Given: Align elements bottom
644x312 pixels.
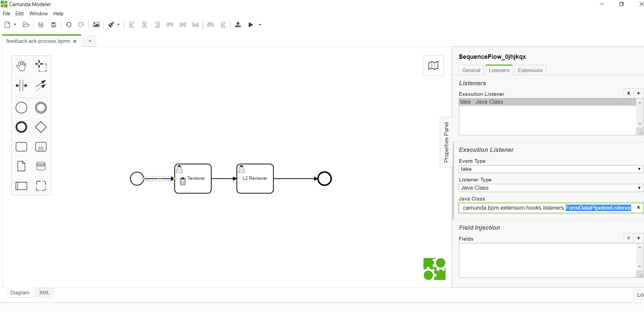Looking at the screenshot, I should click(x=196, y=25).
